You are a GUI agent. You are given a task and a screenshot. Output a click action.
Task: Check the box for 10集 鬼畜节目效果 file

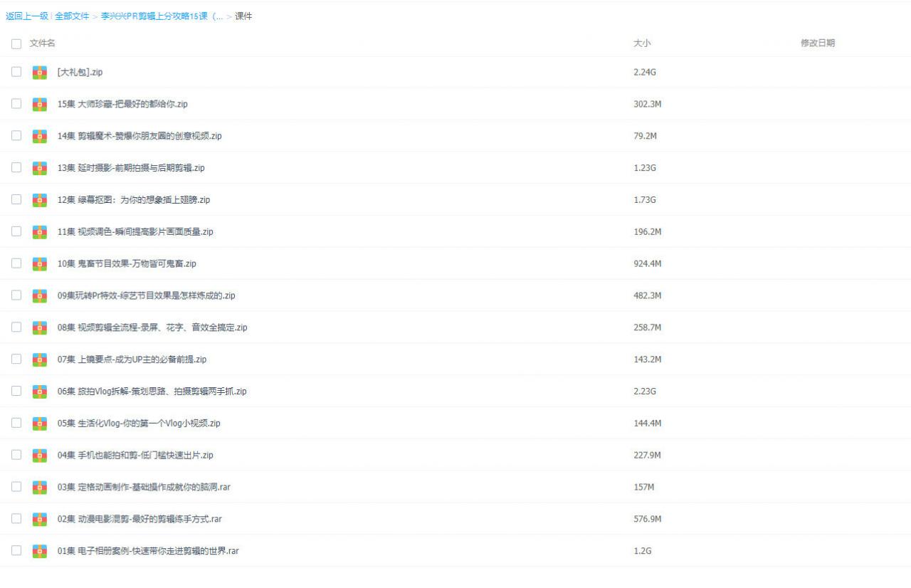(x=16, y=263)
